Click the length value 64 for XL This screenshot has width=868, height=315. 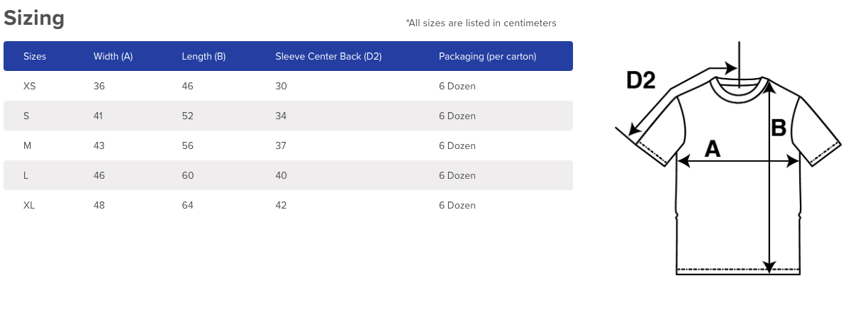(x=188, y=205)
